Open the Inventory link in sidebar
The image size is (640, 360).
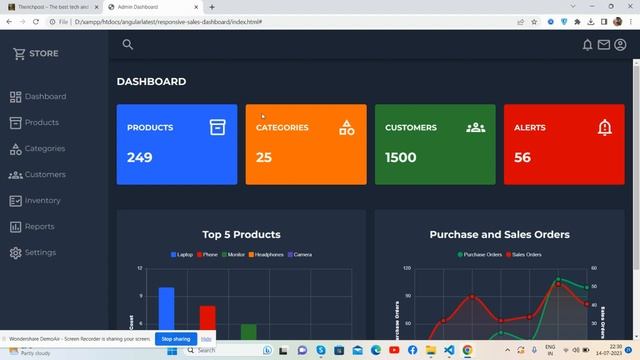pyautogui.click(x=42, y=201)
